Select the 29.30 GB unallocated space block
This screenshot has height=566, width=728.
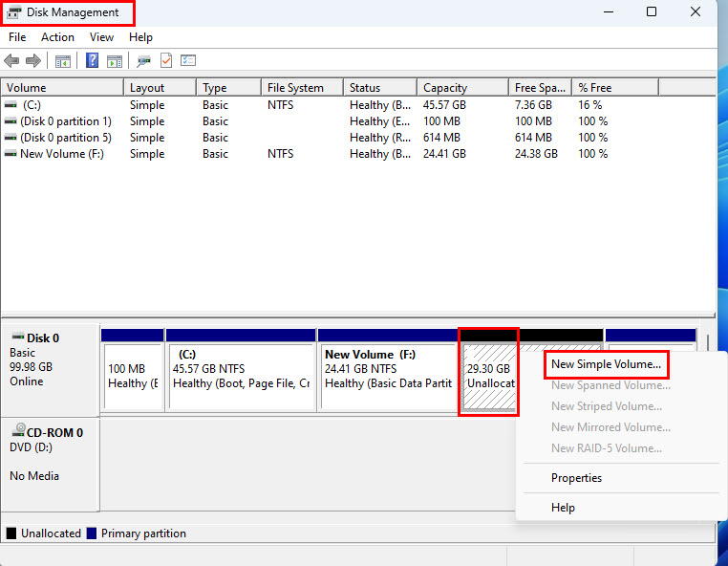click(488, 377)
